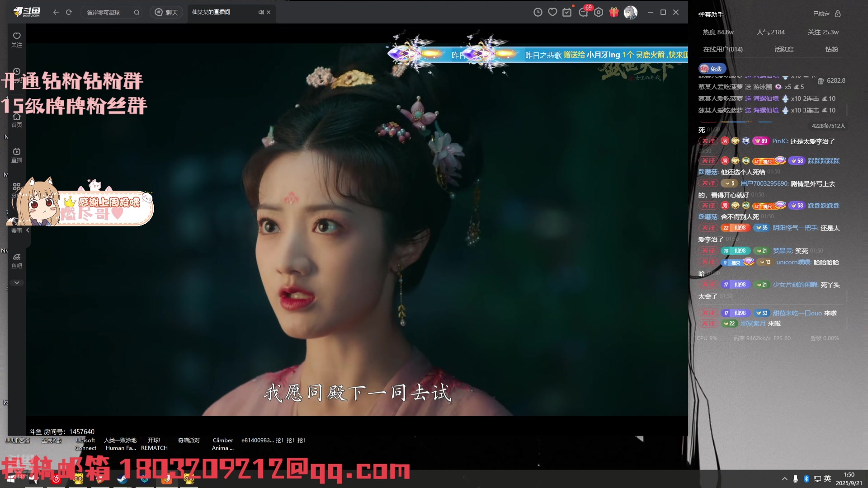
Task: Open the 奇喵派对 desktop shortcut
Action: [189, 440]
